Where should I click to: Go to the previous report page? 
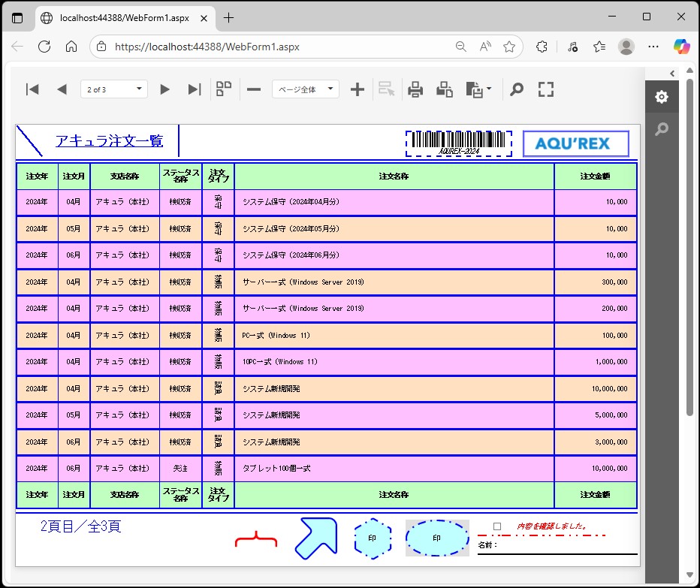click(x=62, y=89)
